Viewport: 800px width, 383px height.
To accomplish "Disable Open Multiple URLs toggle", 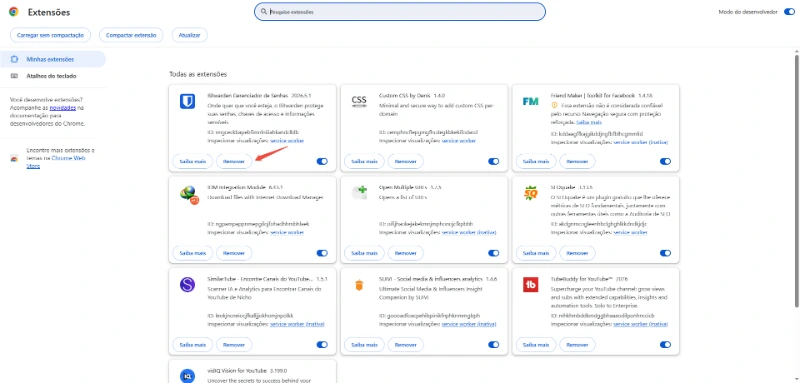I will [x=493, y=253].
